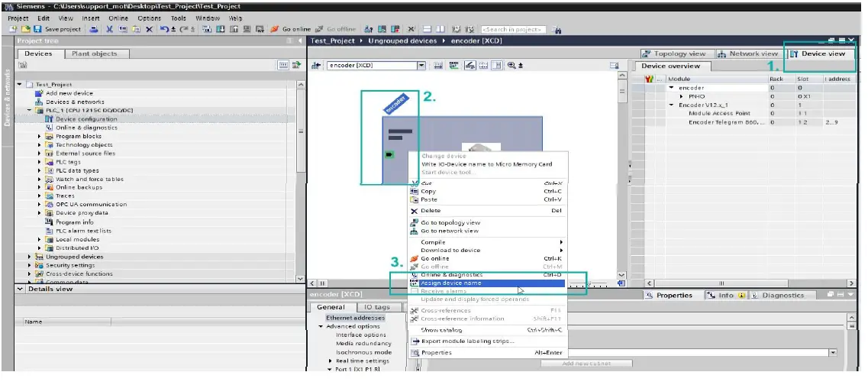Image resolution: width=868 pixels, height=385 pixels.
Task: Click the binoculars search icon
Action: [557, 30]
